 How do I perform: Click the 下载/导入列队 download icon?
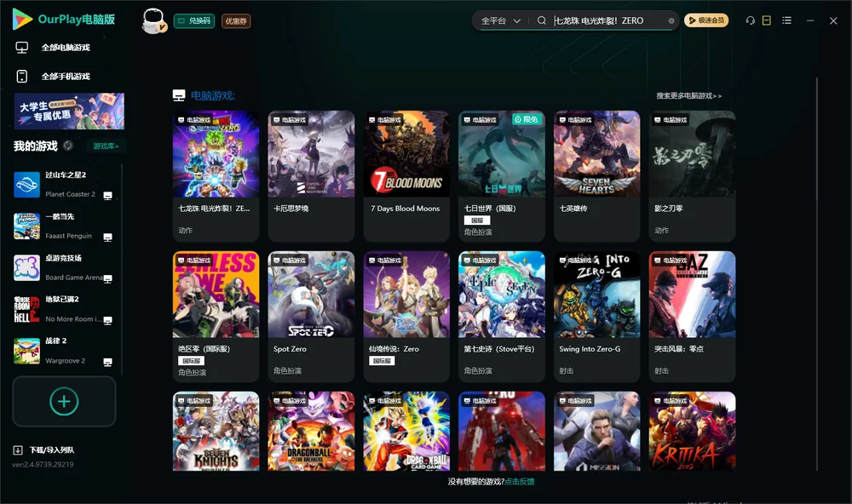(18, 450)
